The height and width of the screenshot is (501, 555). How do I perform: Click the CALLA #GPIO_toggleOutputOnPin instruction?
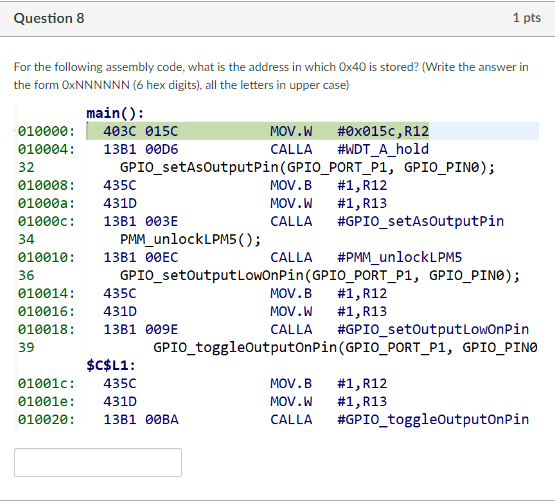pyautogui.click(x=400, y=419)
